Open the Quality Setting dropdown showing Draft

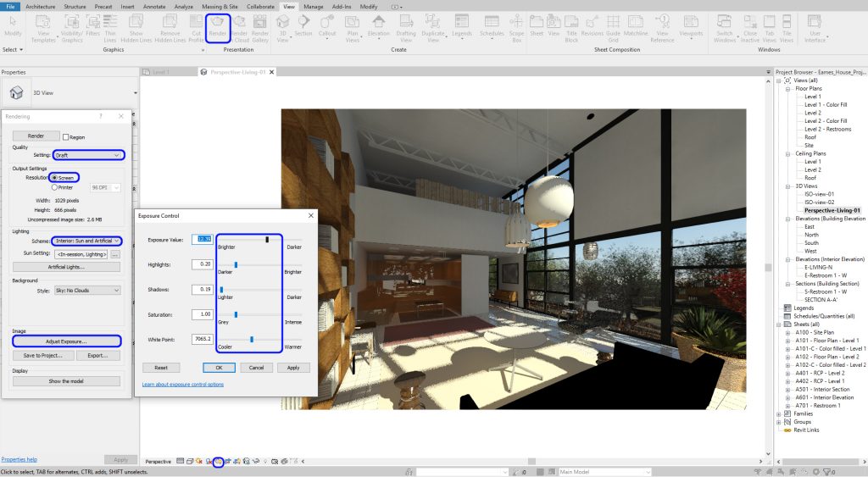tap(88, 156)
